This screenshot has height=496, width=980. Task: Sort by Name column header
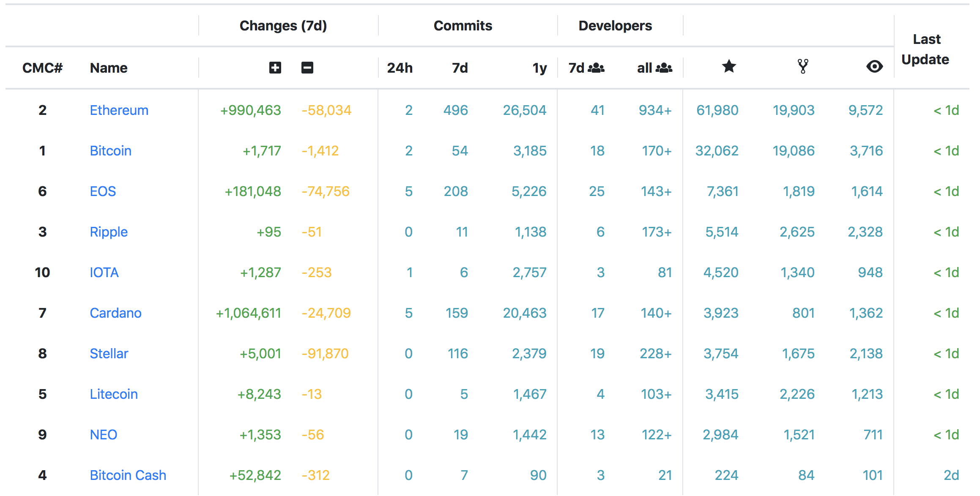click(109, 68)
